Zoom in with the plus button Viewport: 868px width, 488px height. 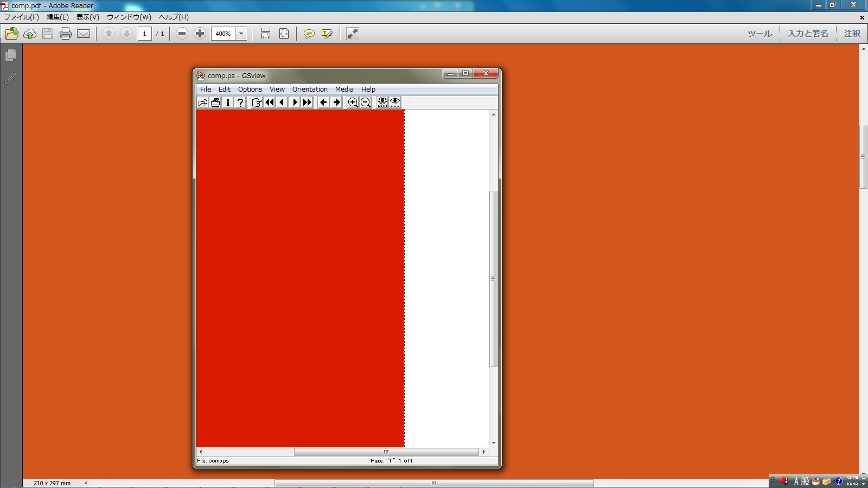pyautogui.click(x=200, y=34)
